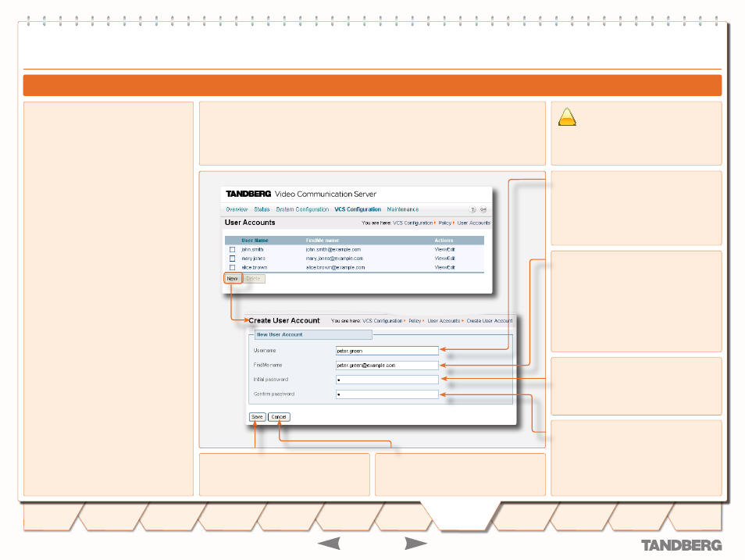Click the New User Account section title
Image resolution: width=745 pixels, height=560 pixels.
pyautogui.click(x=280, y=334)
